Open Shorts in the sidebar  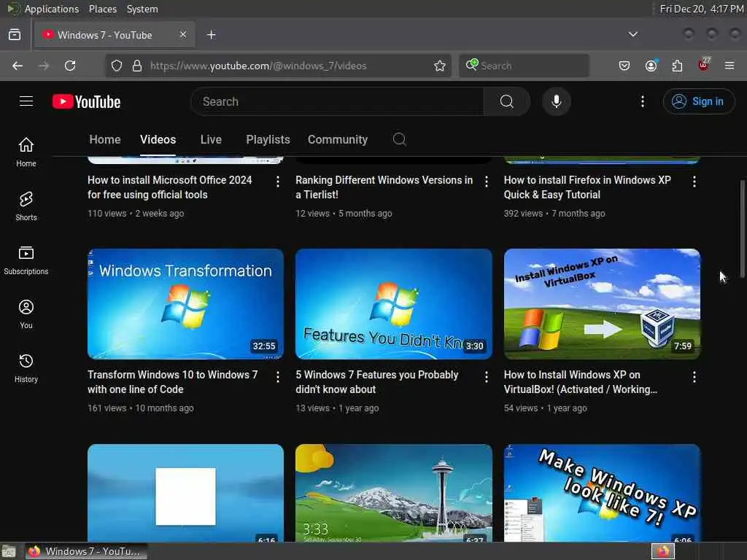pyautogui.click(x=26, y=206)
